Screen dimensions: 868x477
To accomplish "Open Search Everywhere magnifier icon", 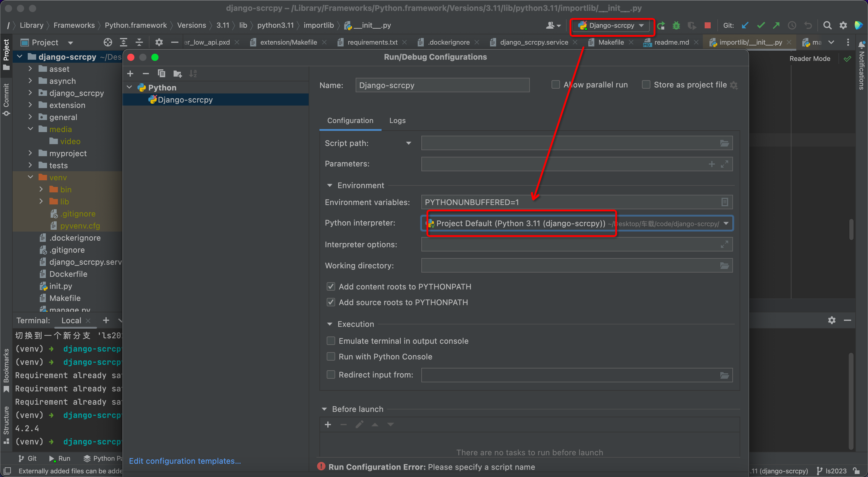I will (827, 26).
